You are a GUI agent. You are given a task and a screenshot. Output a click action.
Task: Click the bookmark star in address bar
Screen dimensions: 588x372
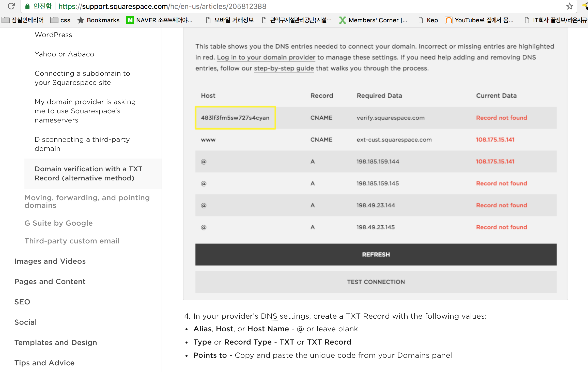(x=569, y=6)
